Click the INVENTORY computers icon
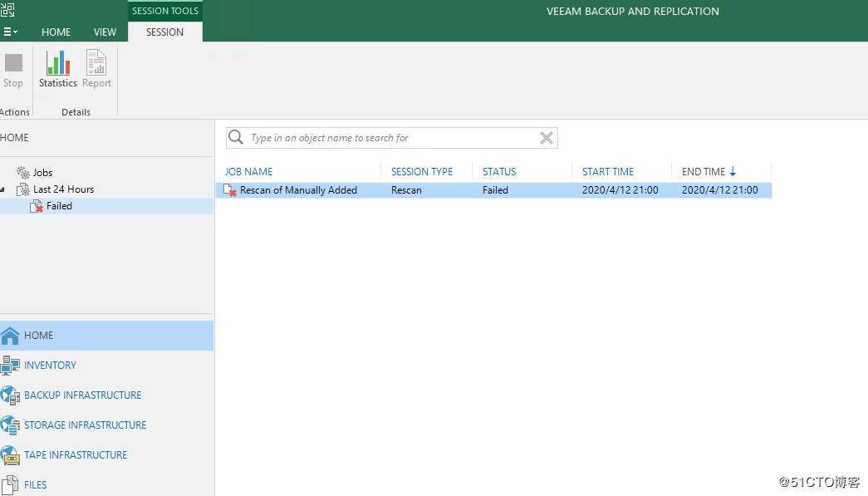The height and width of the screenshot is (496, 868). (10, 366)
